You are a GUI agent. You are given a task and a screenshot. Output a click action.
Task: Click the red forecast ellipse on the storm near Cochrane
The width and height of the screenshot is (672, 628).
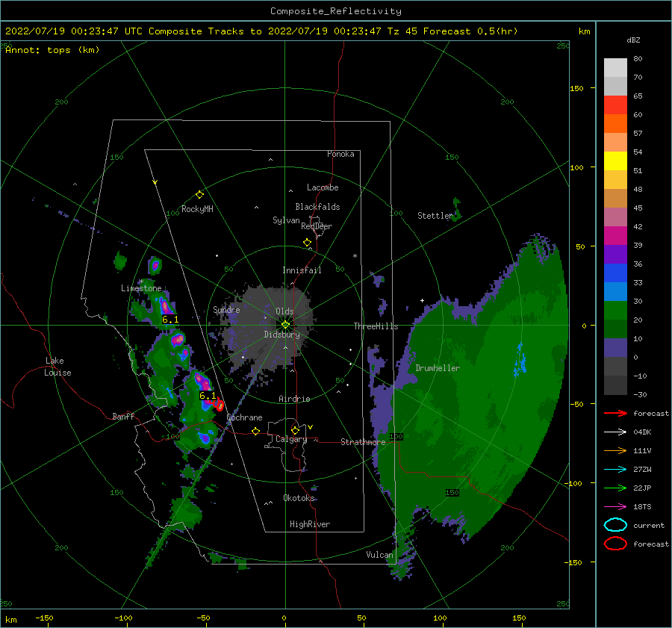click(219, 404)
